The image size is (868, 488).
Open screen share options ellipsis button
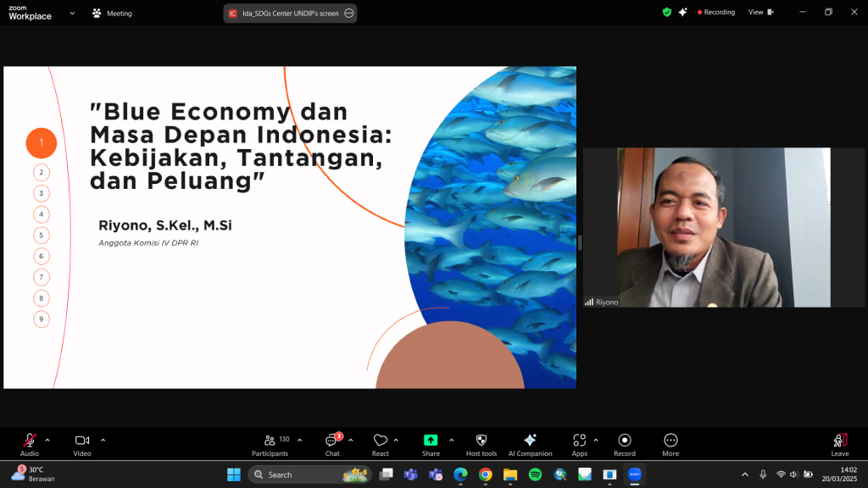point(348,14)
